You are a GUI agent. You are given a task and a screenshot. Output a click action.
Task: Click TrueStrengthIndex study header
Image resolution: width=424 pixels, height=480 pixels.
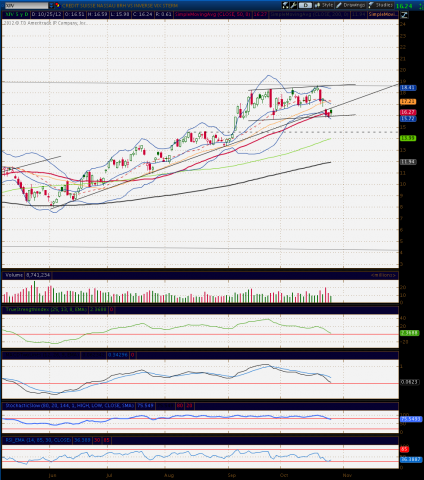46,310
